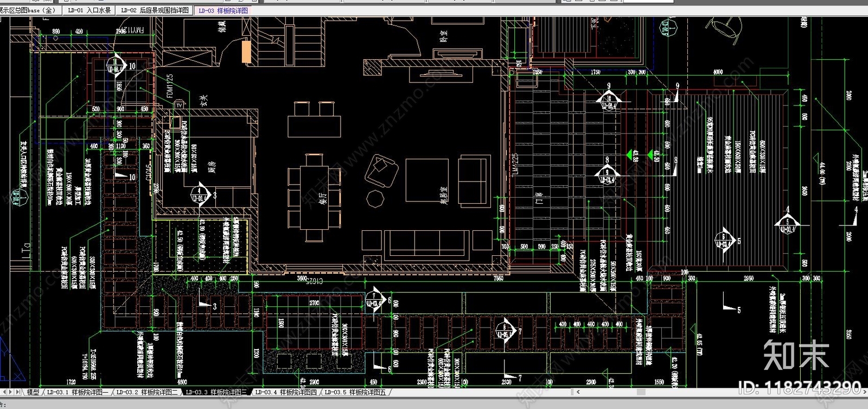868x409 pixels.
Task: Select the 餐厅 room label in drawing
Action: tap(322, 199)
